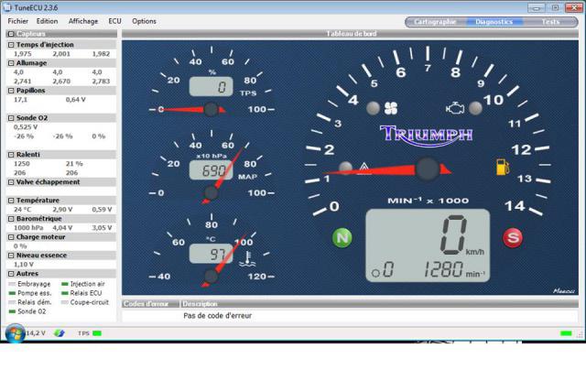Click the 24 °C temperature value
This screenshot has width=586, height=392.
pos(22,210)
